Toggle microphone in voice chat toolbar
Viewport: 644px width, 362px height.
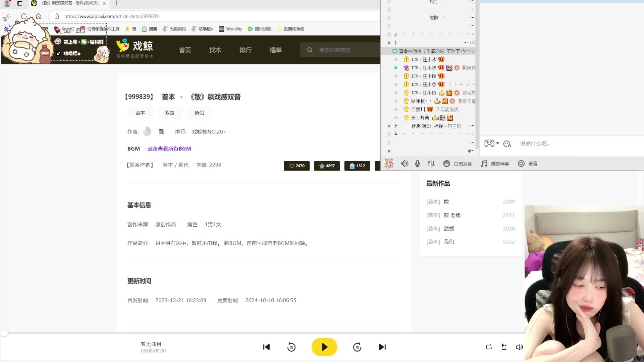tap(417, 164)
